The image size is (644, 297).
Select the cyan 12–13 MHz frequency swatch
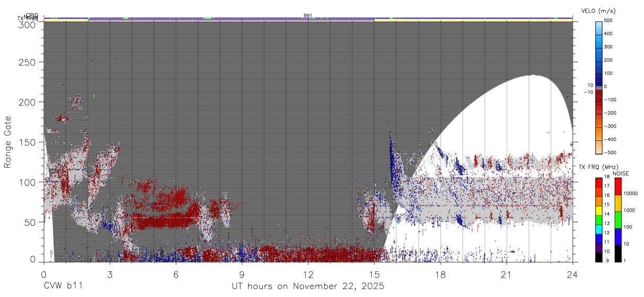(598, 229)
